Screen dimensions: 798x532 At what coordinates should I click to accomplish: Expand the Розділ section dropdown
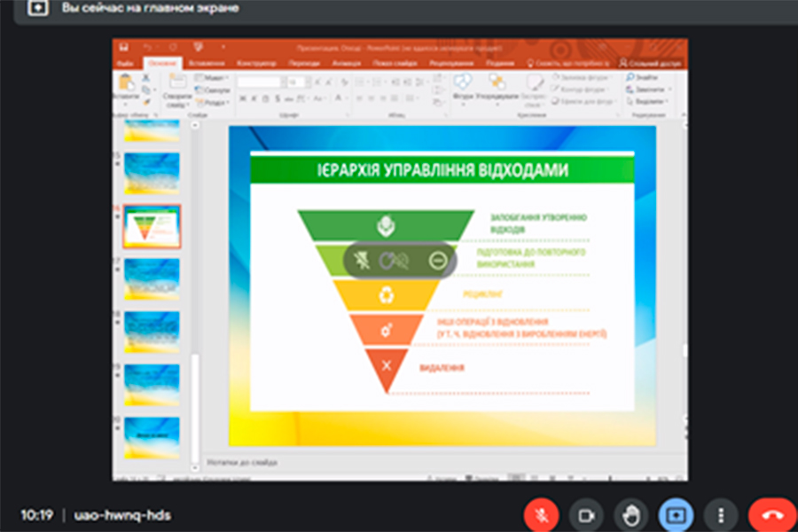tap(212, 102)
